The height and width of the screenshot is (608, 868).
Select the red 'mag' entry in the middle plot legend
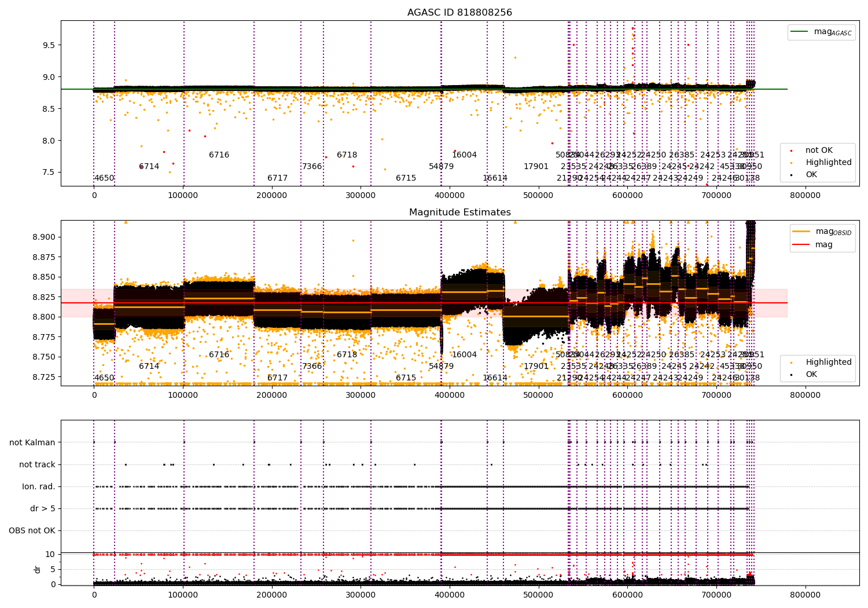pyautogui.click(x=813, y=245)
